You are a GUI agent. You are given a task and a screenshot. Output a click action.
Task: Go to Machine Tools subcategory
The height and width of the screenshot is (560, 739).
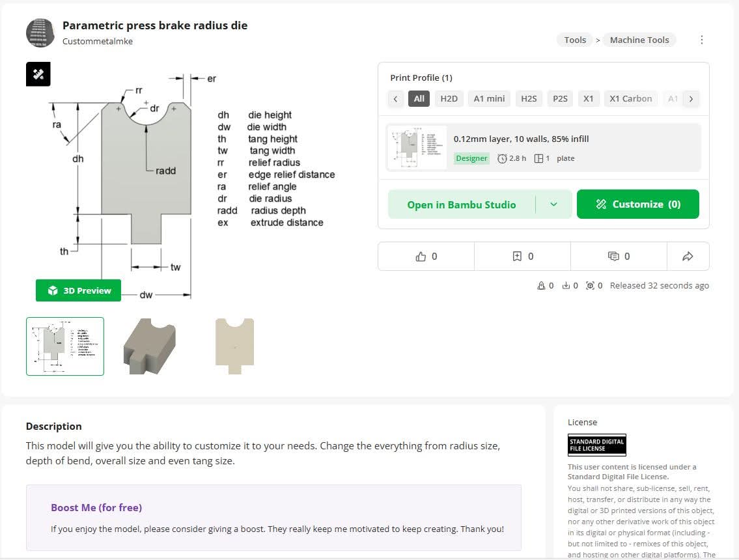(x=639, y=40)
